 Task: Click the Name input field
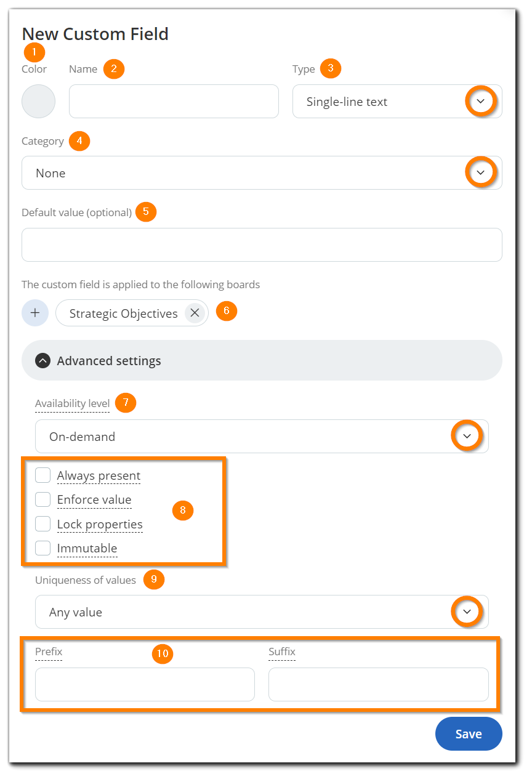coord(174,101)
